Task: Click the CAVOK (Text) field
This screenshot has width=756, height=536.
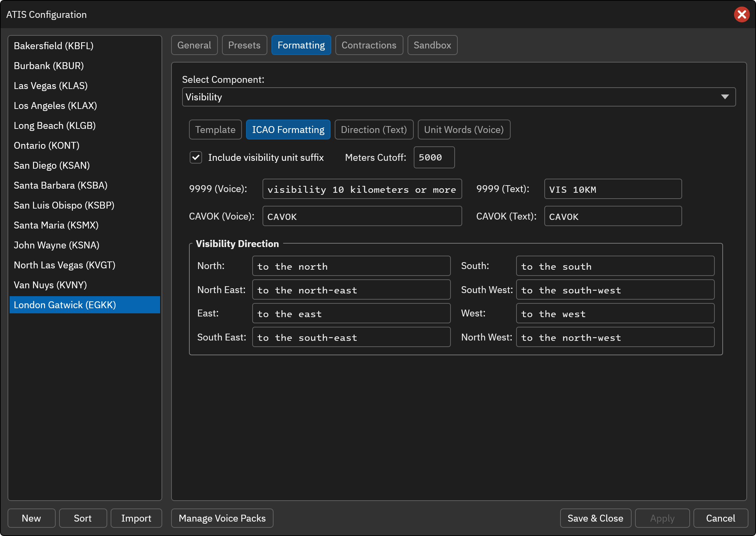Action: coord(613,216)
